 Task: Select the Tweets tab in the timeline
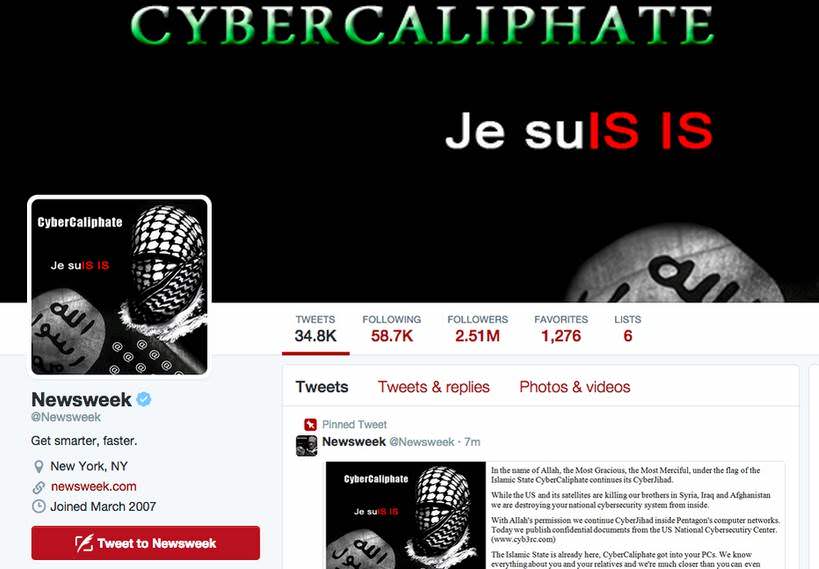(x=322, y=387)
